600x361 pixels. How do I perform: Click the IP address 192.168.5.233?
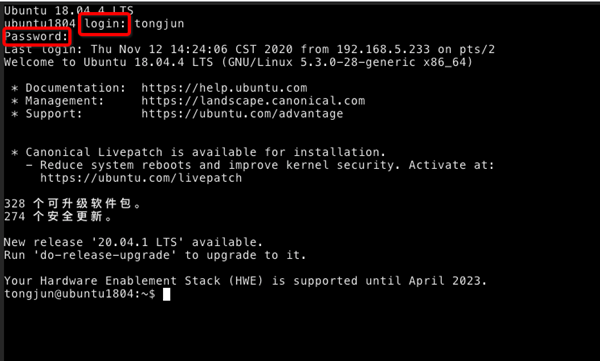[383, 49]
